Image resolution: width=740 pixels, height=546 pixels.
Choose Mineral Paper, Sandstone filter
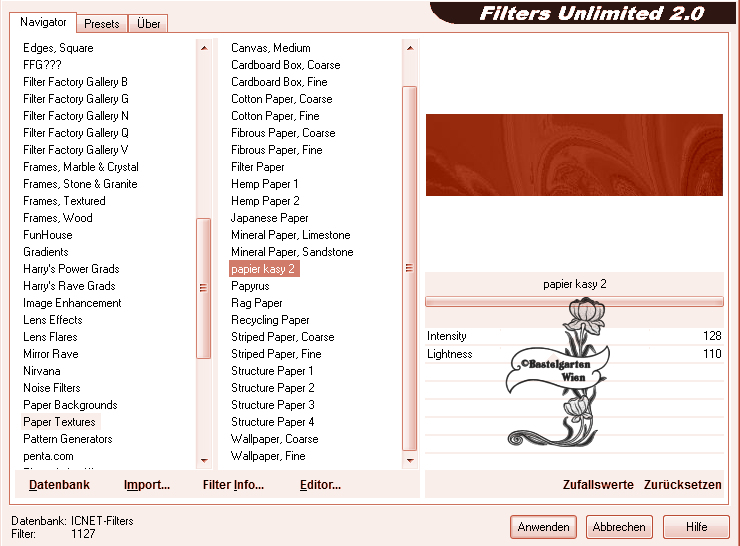(292, 252)
